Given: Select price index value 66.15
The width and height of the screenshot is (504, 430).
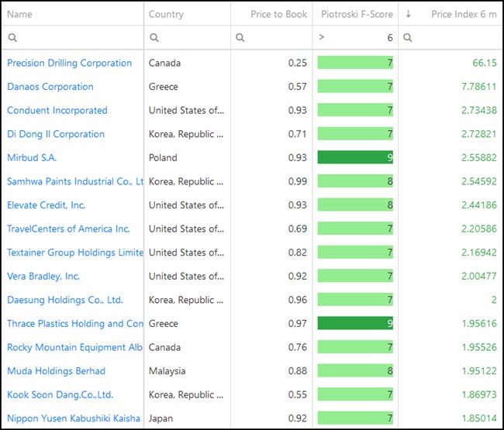Looking at the screenshot, I should [485, 63].
